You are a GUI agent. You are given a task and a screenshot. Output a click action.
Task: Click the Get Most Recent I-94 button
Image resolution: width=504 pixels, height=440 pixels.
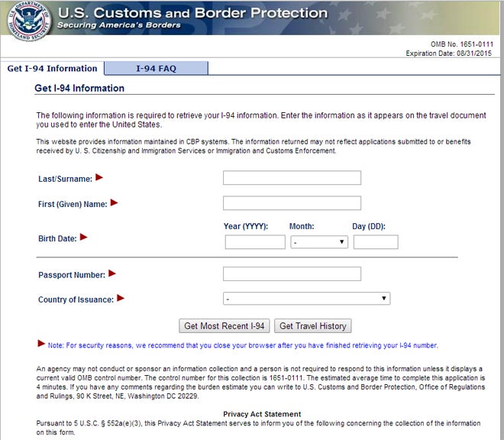coord(224,326)
